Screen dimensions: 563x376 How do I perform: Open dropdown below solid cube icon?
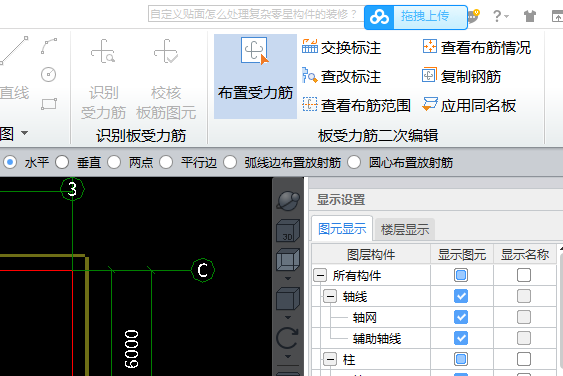point(288,317)
